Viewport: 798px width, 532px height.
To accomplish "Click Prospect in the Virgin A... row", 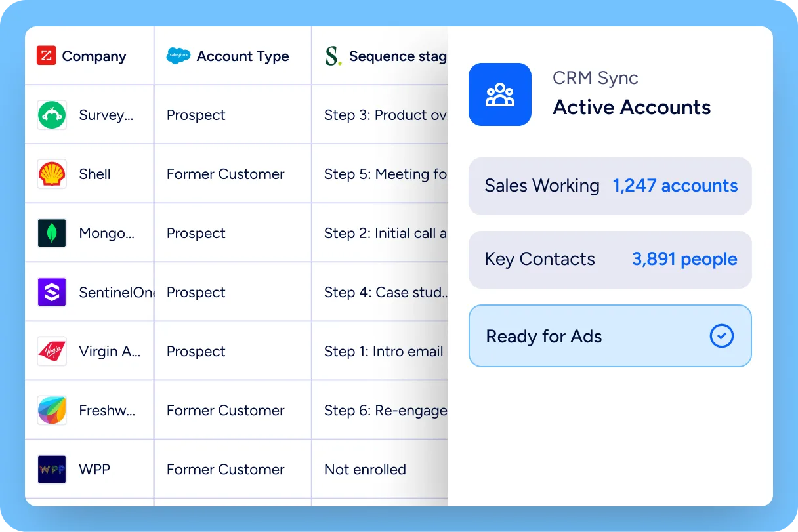I will [x=196, y=351].
